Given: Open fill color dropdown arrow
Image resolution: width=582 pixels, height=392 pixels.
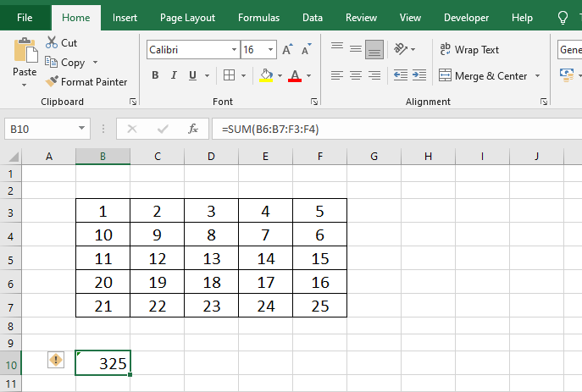Looking at the screenshot, I should 280,75.
